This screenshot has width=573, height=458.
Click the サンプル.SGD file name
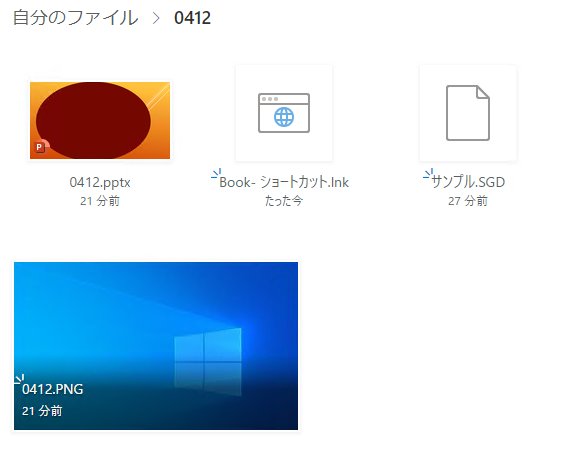(468, 182)
